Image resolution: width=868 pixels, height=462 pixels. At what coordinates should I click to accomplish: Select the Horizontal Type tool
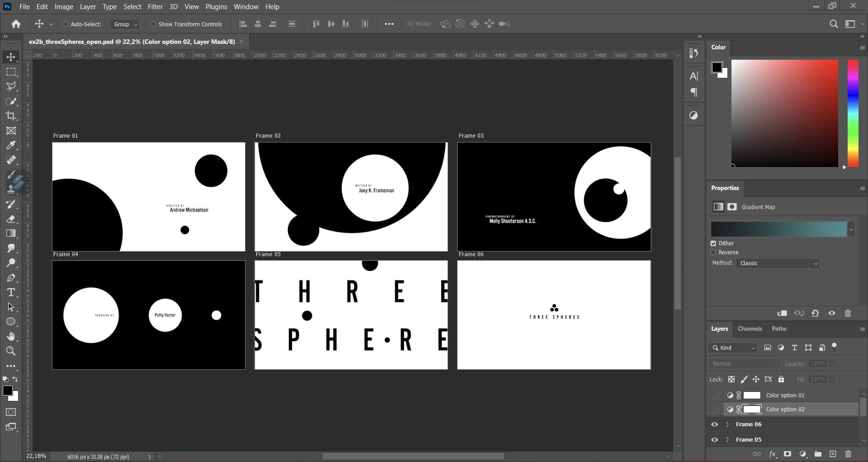[x=11, y=292]
